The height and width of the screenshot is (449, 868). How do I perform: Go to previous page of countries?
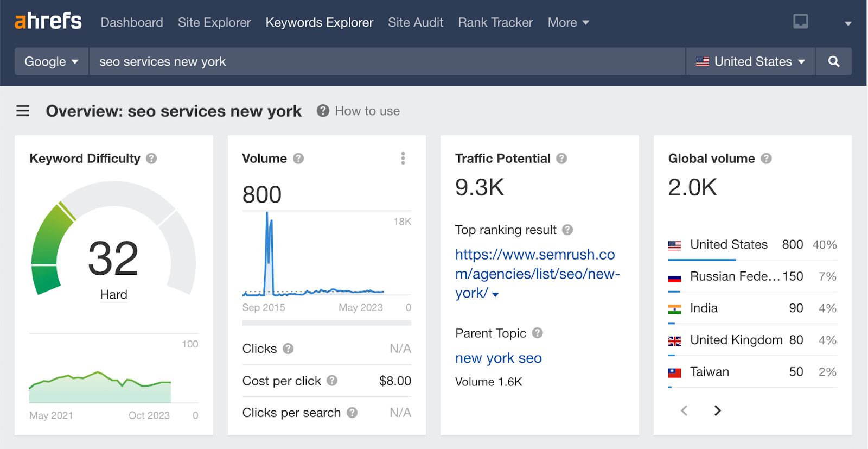tap(684, 410)
